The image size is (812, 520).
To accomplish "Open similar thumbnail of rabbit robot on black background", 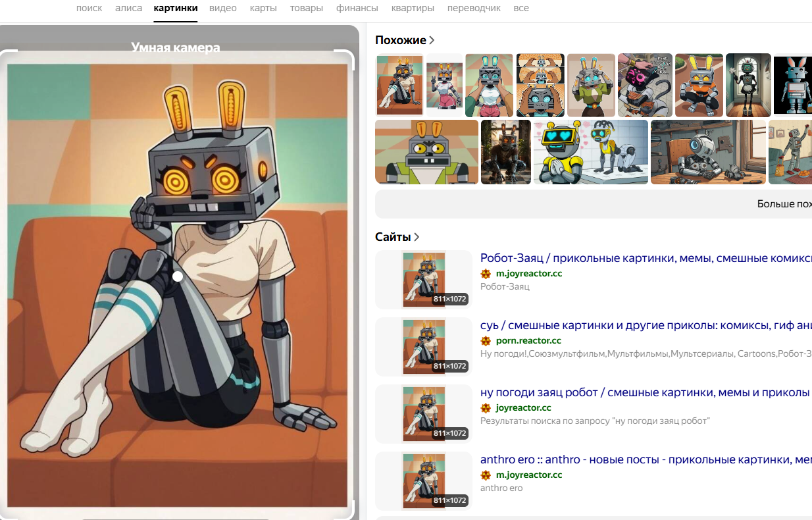I will (x=793, y=86).
